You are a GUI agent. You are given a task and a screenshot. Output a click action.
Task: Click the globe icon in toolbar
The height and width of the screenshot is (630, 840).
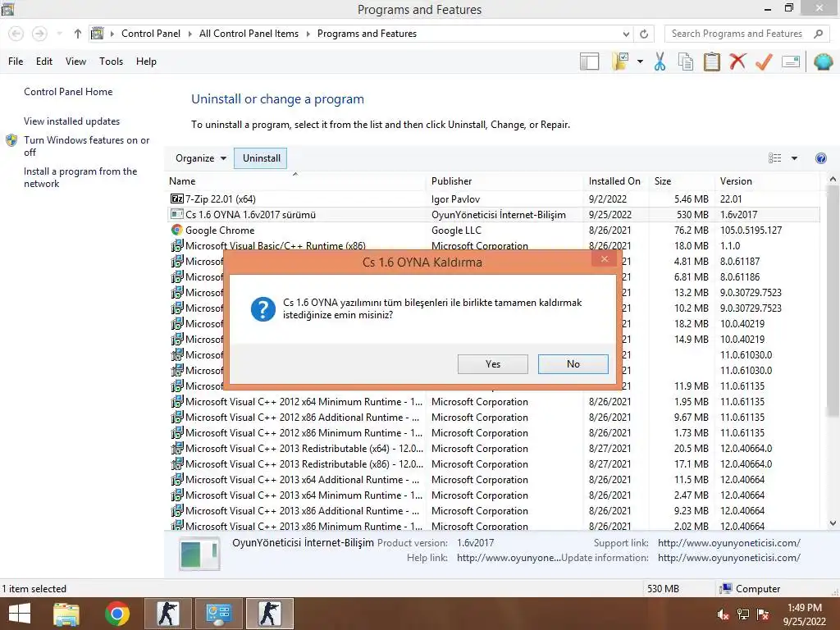click(x=823, y=62)
